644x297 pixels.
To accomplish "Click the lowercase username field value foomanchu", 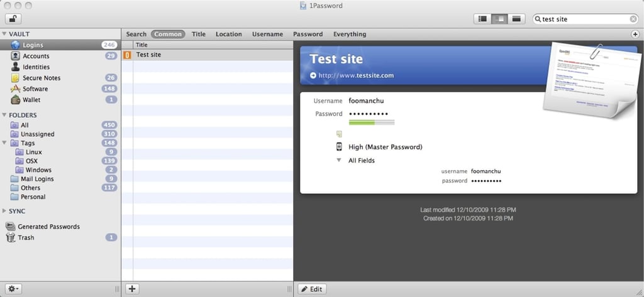I will (486, 171).
